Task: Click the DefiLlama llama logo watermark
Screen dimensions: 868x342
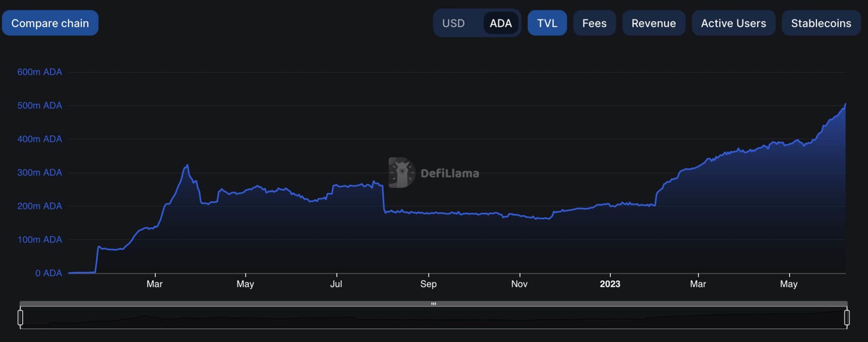Action: coord(401,173)
